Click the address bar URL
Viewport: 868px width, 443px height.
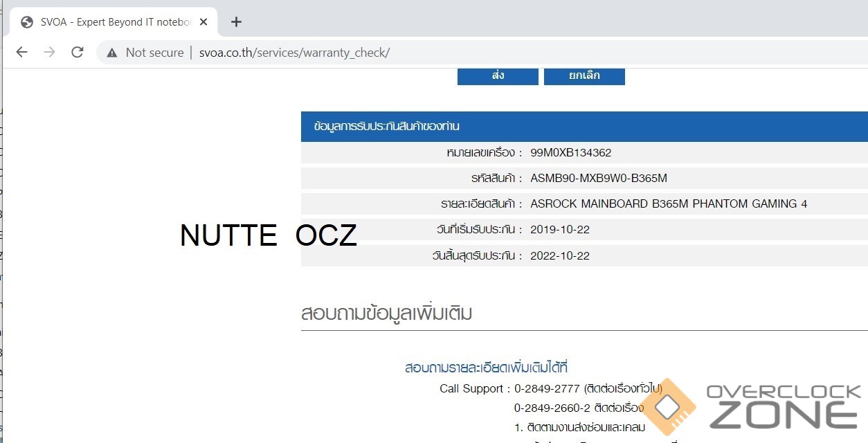click(x=294, y=53)
